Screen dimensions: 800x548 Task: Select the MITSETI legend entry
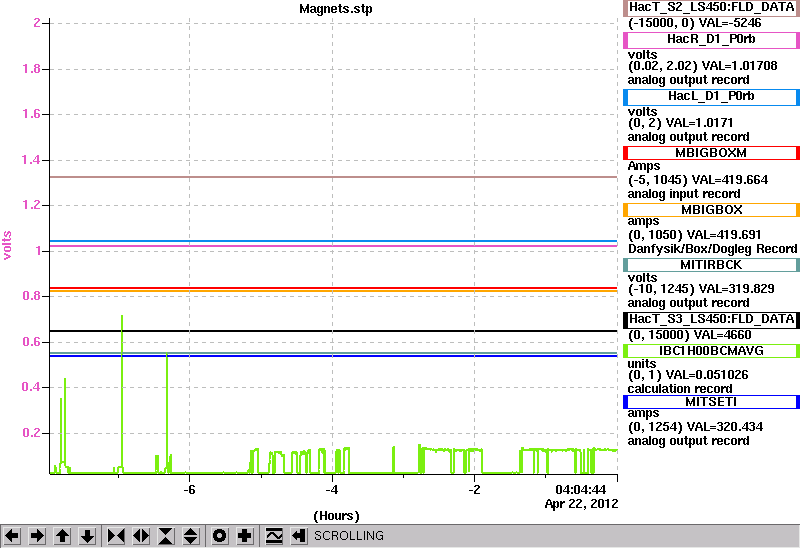point(711,402)
